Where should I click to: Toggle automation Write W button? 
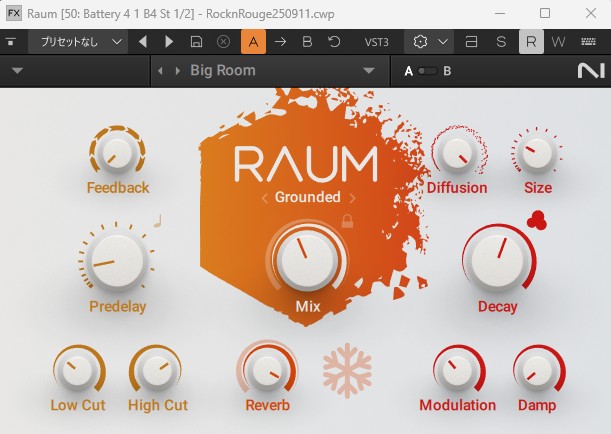point(558,41)
